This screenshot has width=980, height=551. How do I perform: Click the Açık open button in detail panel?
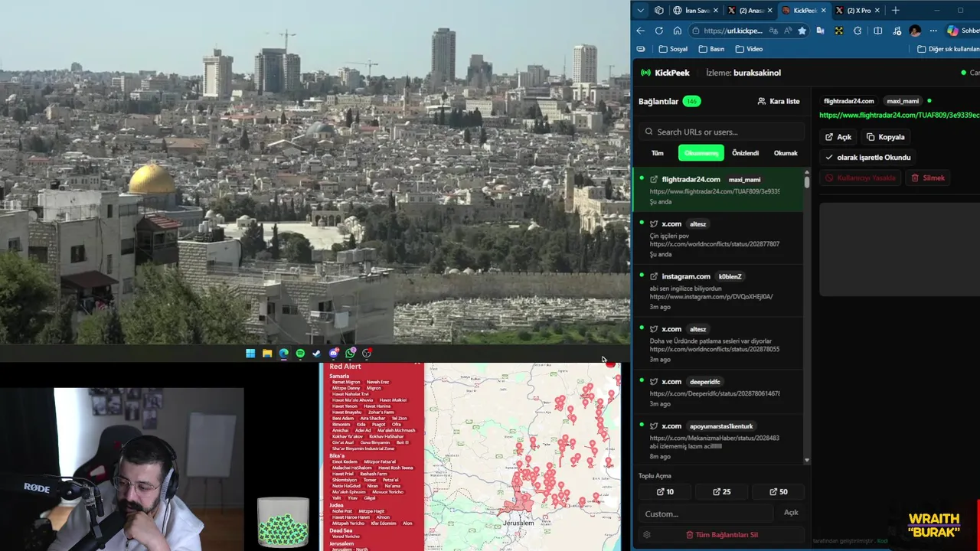coord(838,137)
